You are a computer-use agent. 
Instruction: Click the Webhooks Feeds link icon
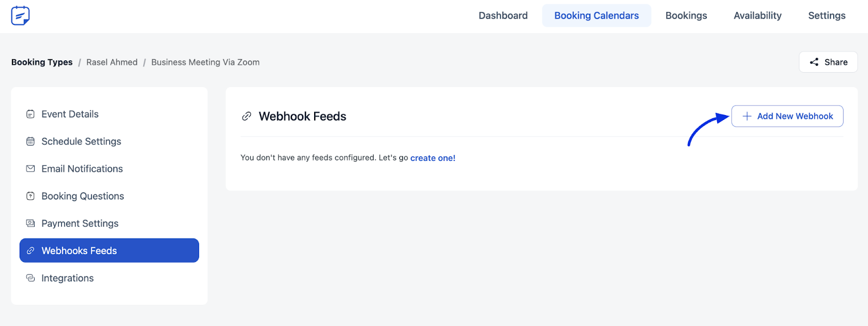coord(30,250)
